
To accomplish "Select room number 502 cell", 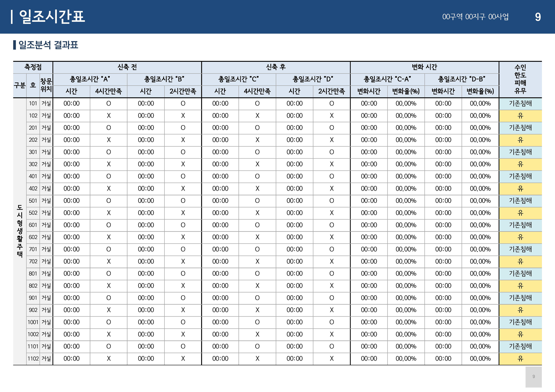I will click(x=33, y=213).
